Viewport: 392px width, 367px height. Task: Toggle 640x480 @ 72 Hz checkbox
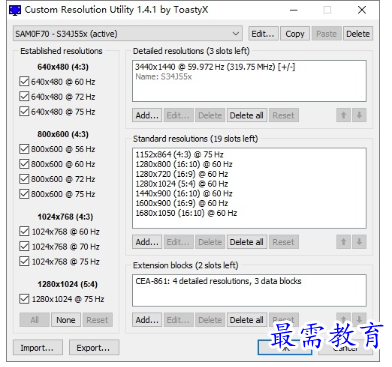[x=24, y=97]
